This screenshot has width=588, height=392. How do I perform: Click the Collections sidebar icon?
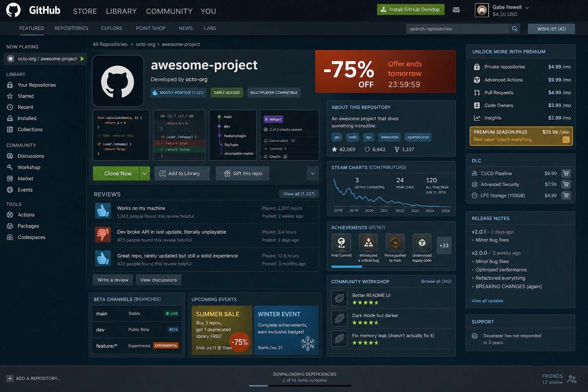point(10,129)
